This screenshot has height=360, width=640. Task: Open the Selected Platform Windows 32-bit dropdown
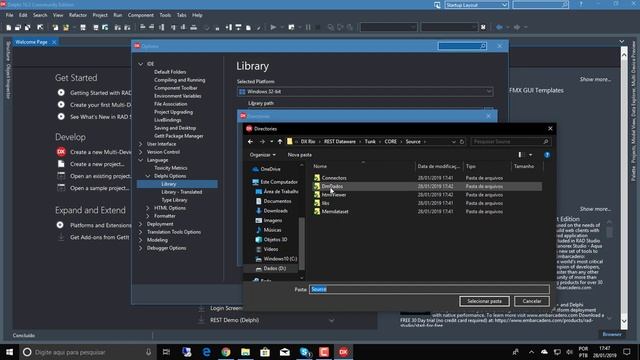365,92
